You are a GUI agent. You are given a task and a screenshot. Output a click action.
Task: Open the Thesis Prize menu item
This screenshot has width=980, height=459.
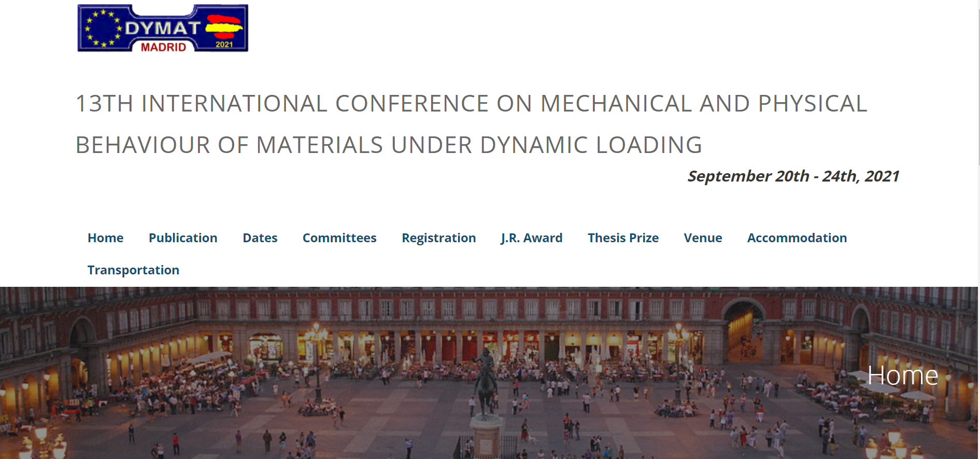[x=623, y=238]
